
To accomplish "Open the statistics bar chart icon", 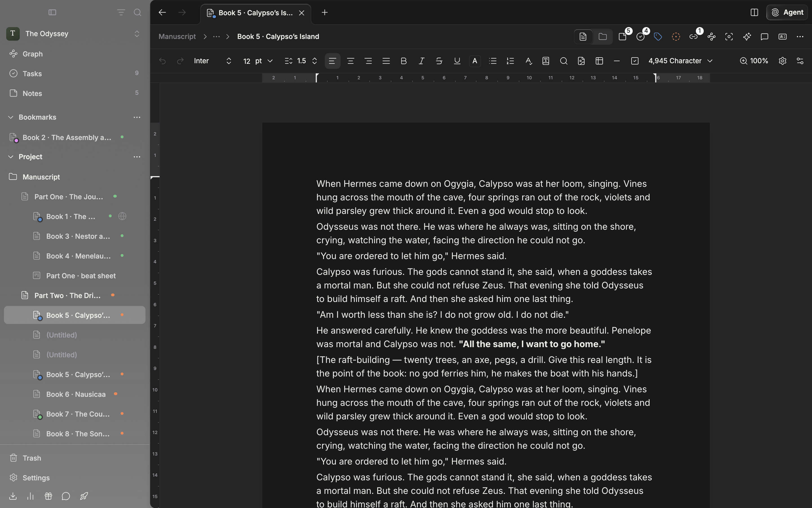I will coord(30,496).
